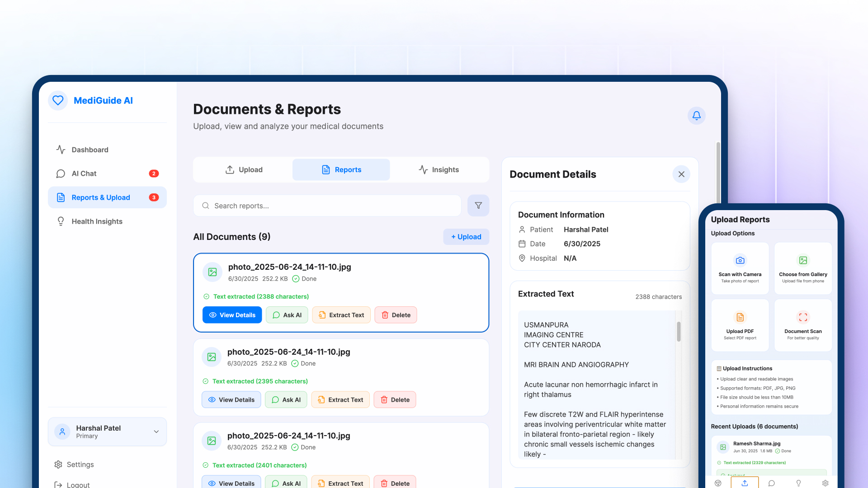Switch to the Upload tab
The image size is (868, 488).
[x=244, y=170]
